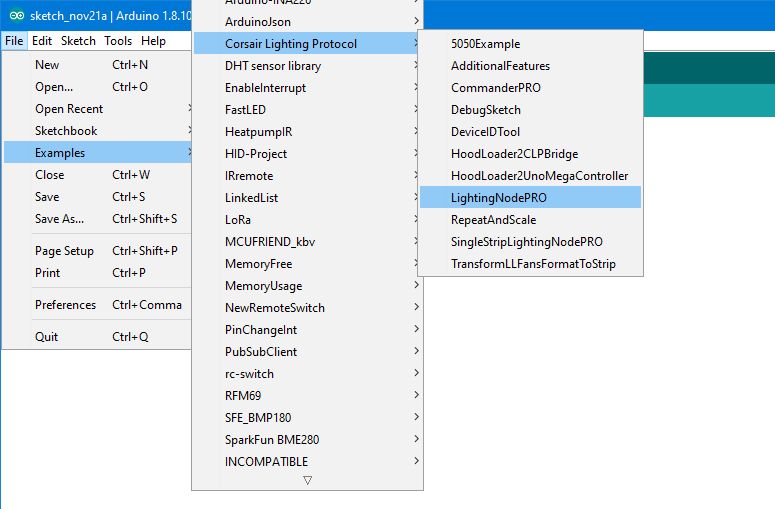Image resolution: width=775 pixels, height=509 pixels.
Task: Open SFE_BMP180 examples submenu
Action: click(307, 418)
